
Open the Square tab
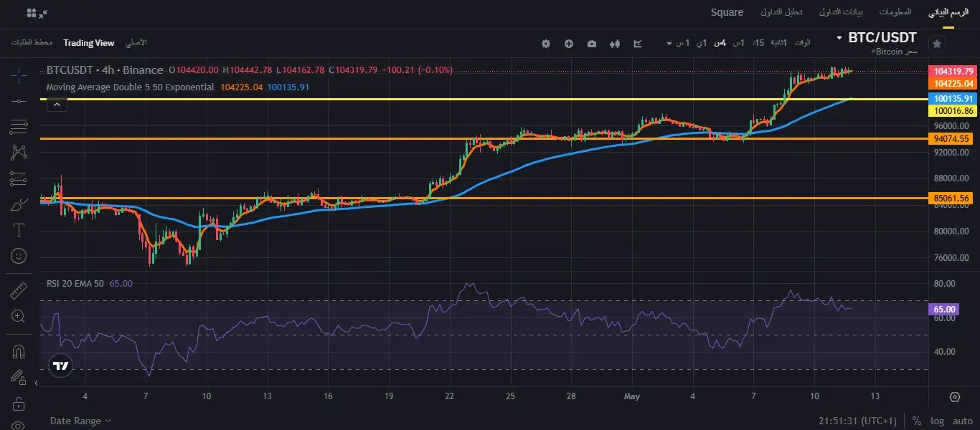(x=727, y=13)
